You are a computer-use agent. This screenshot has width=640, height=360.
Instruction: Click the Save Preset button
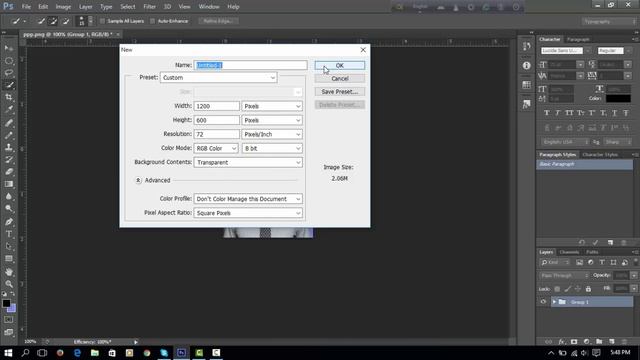point(340,92)
